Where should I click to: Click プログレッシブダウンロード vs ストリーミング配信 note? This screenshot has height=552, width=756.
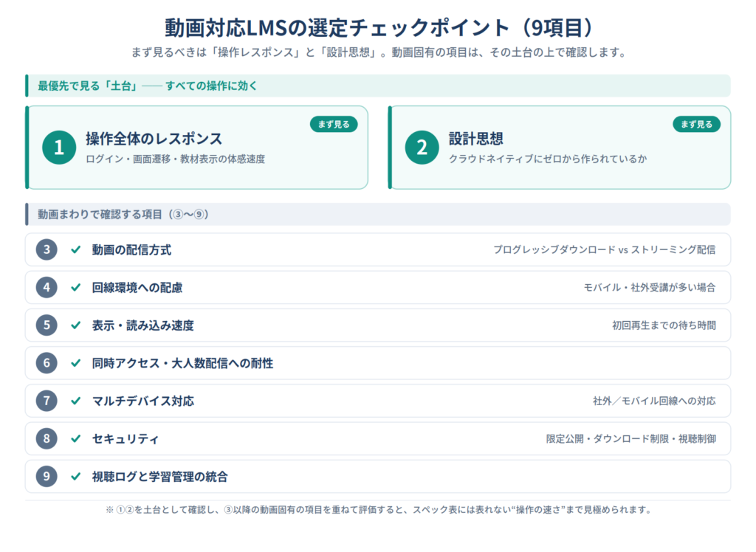(x=605, y=249)
